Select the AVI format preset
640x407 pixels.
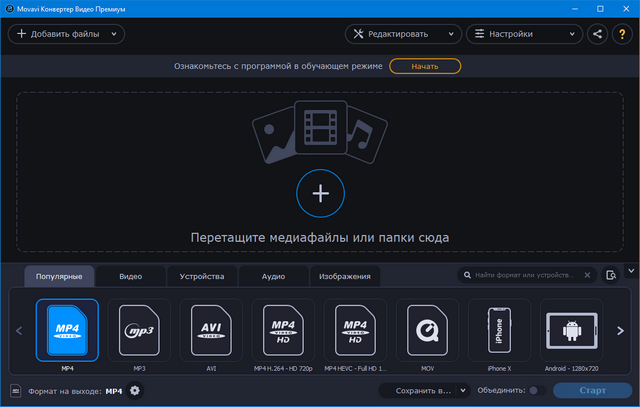211,331
